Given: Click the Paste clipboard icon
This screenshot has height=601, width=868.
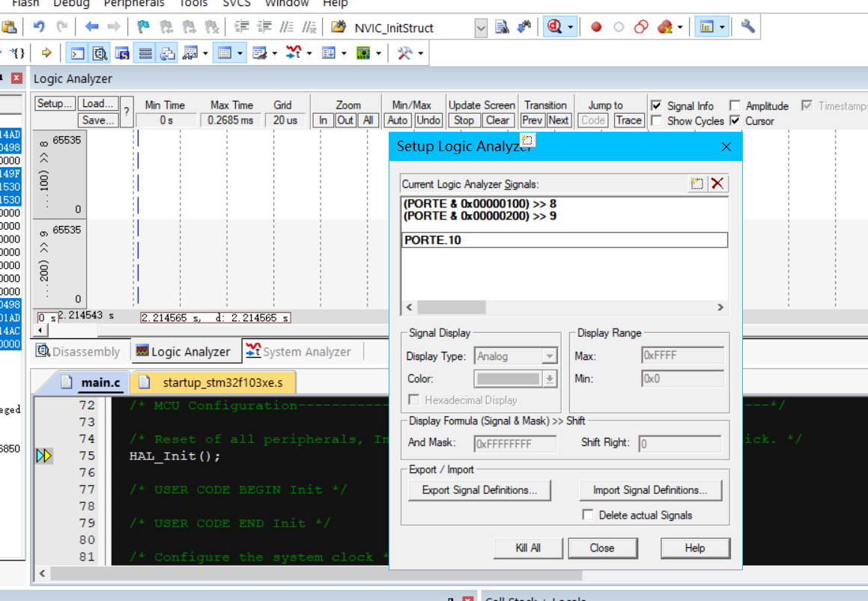Looking at the screenshot, I should tap(10, 26).
